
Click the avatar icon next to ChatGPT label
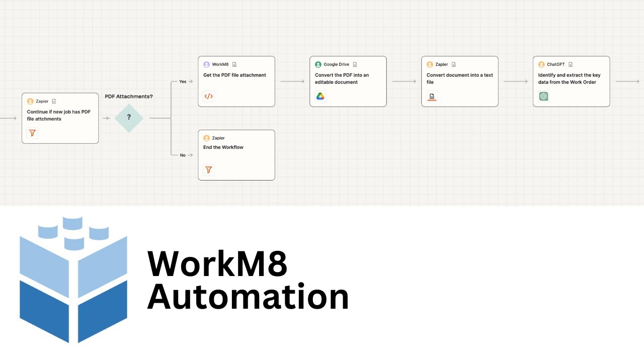(x=541, y=64)
